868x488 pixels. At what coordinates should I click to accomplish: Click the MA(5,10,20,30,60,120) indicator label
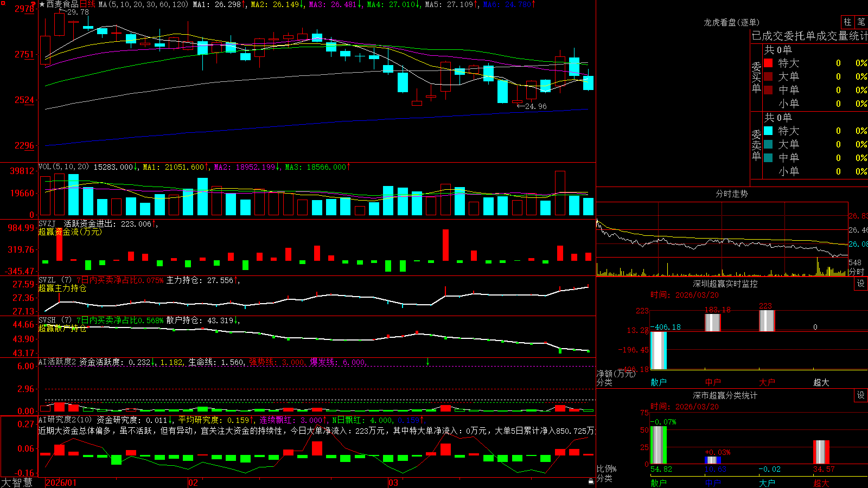143,4
